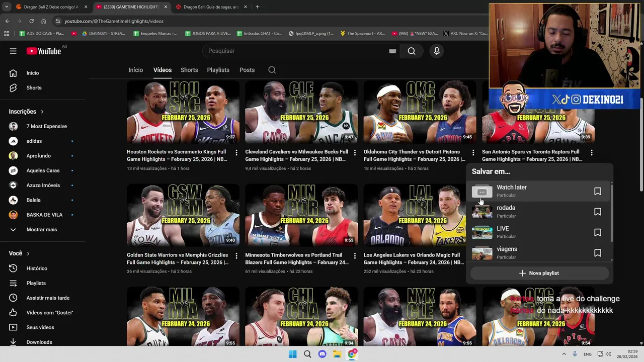Open Windows taskbar search

tap(307, 354)
